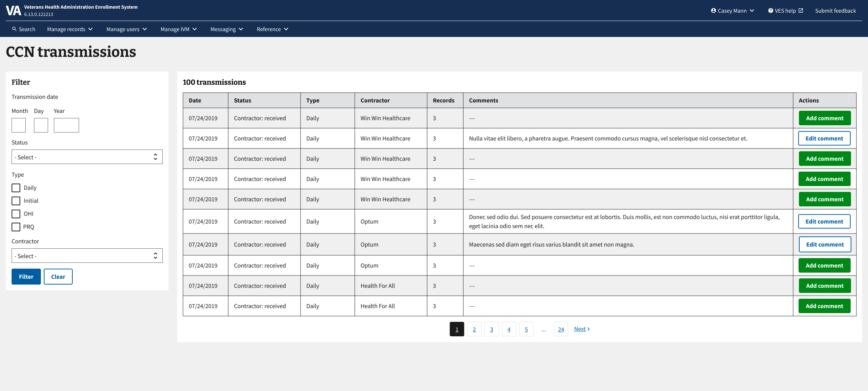868x391 pixels.
Task: Click the Status select up-down arrows
Action: tap(156, 157)
